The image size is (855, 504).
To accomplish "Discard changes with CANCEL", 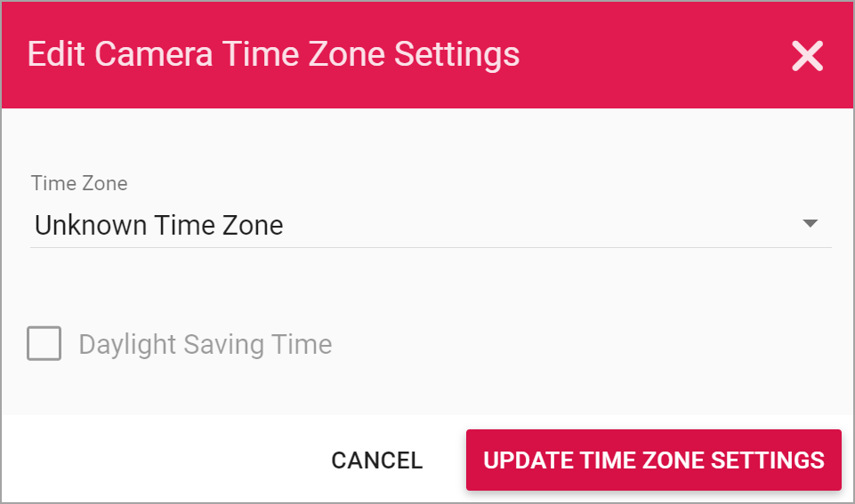I will click(376, 460).
